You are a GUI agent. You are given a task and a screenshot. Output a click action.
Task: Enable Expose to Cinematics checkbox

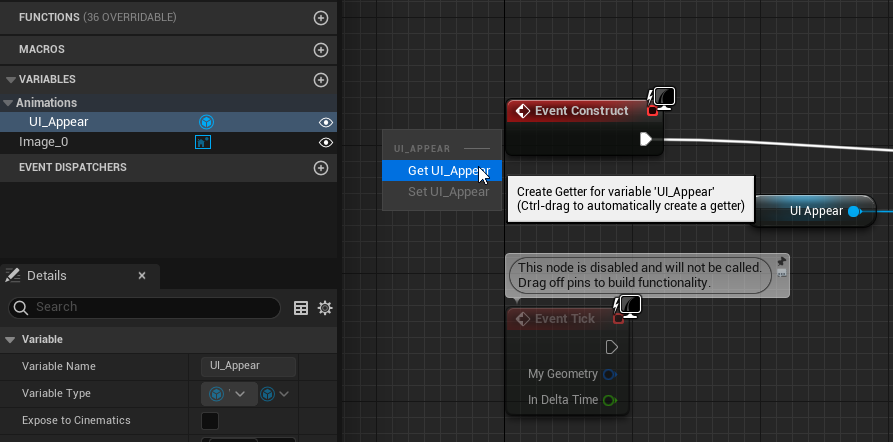tap(210, 421)
